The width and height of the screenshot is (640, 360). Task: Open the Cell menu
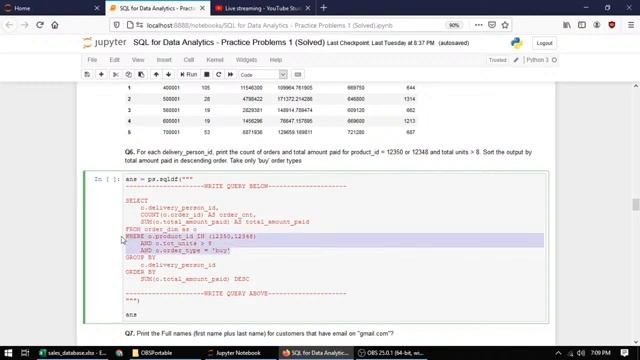pos(189,60)
